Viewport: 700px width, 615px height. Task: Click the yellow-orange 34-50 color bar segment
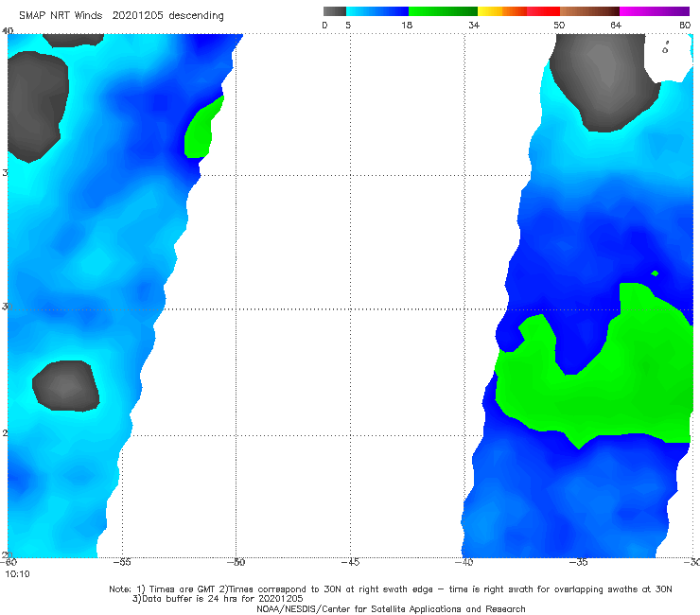tap(518, 11)
